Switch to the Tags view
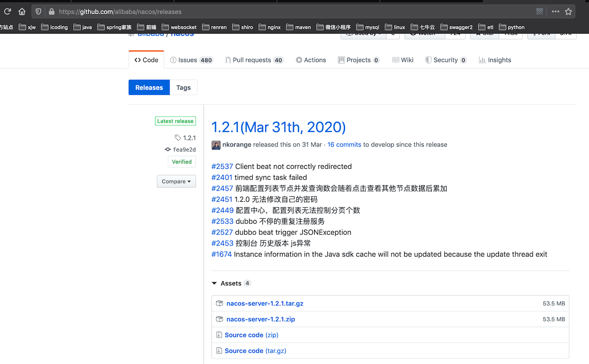The height and width of the screenshot is (364, 589). coord(183,87)
